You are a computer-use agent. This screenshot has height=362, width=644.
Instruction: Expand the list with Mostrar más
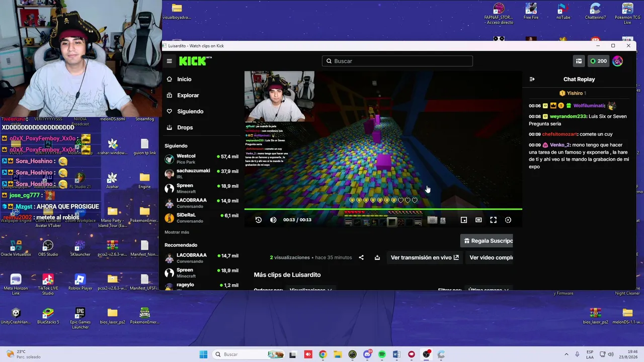[177, 232]
